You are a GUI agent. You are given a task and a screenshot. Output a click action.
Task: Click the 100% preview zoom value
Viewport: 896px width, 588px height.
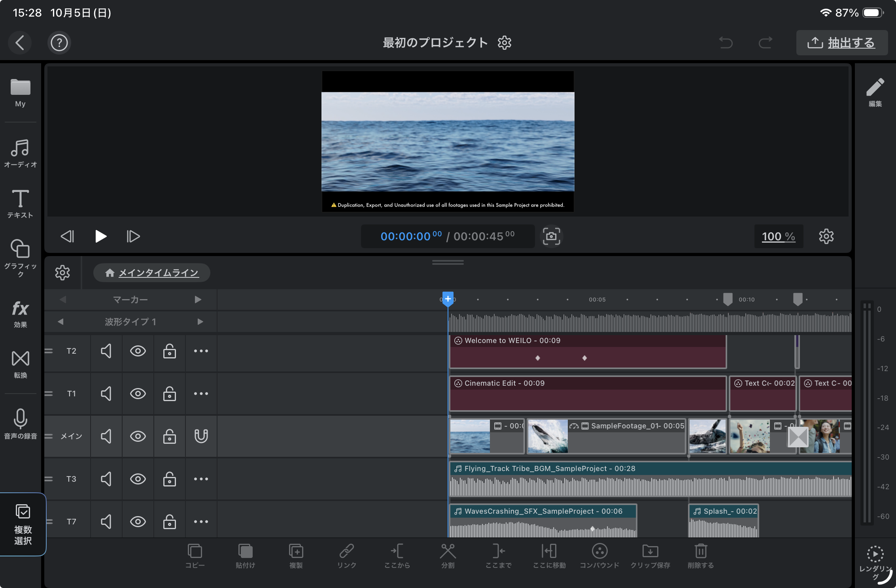(x=778, y=236)
